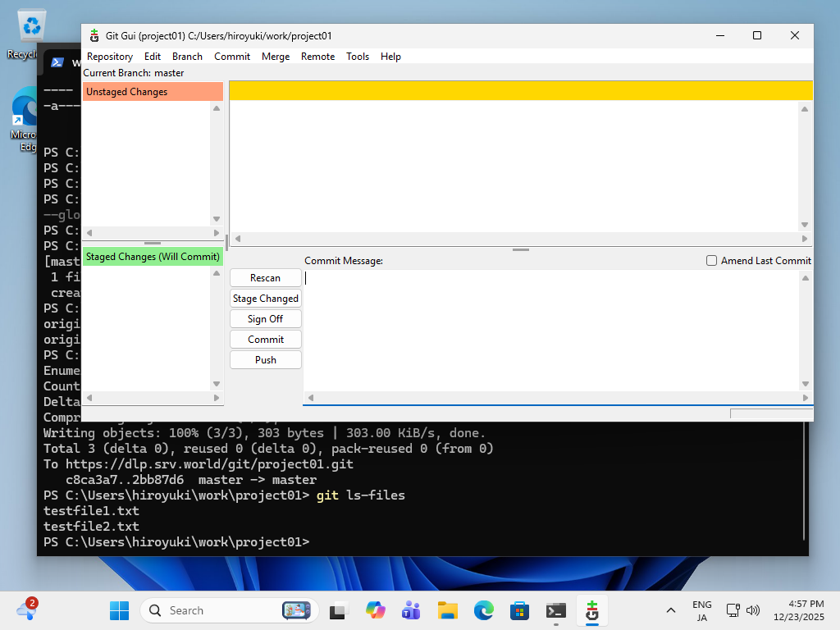Open the Remote menu
This screenshot has width=840, height=630.
(317, 56)
